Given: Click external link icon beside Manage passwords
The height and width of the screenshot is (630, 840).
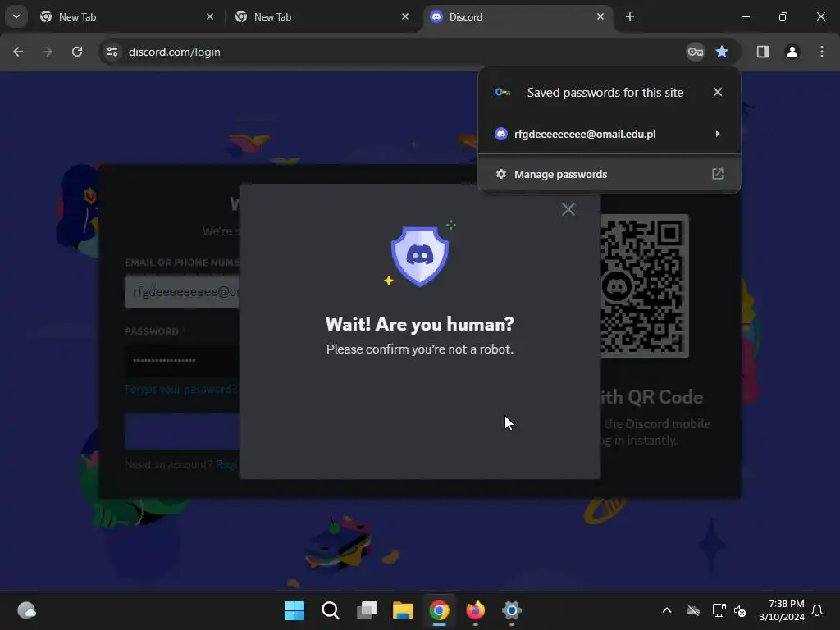Looking at the screenshot, I should [x=717, y=174].
